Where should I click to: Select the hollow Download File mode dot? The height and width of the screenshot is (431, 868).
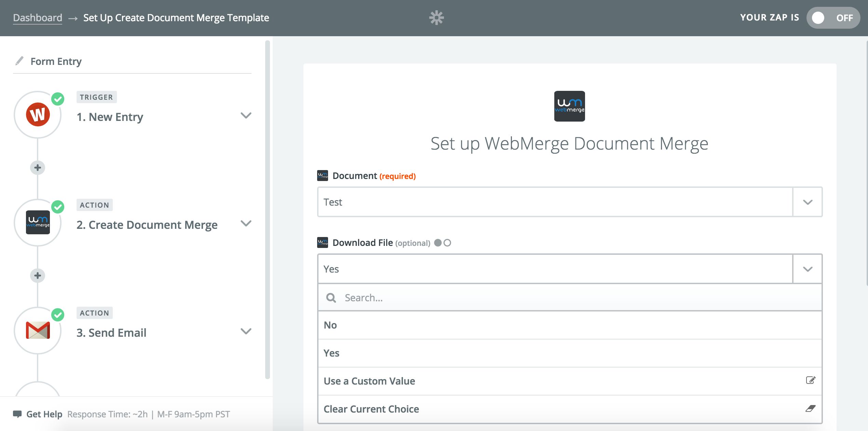pyautogui.click(x=447, y=243)
